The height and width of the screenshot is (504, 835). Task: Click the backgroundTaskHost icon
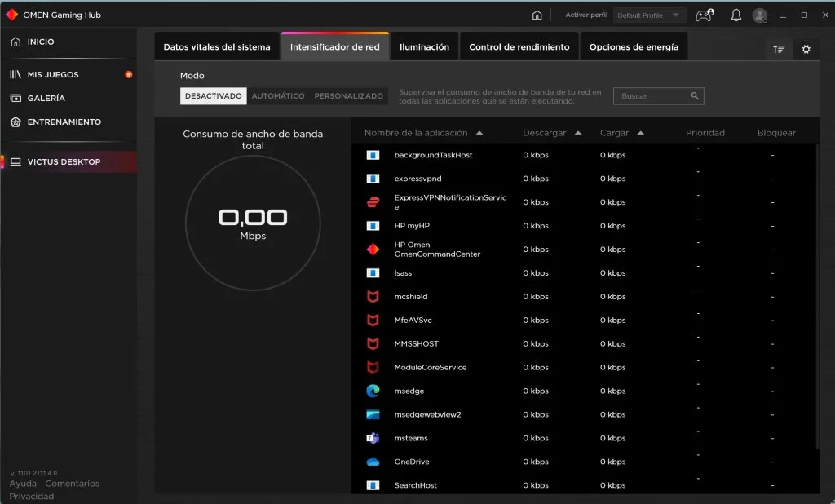(x=373, y=155)
